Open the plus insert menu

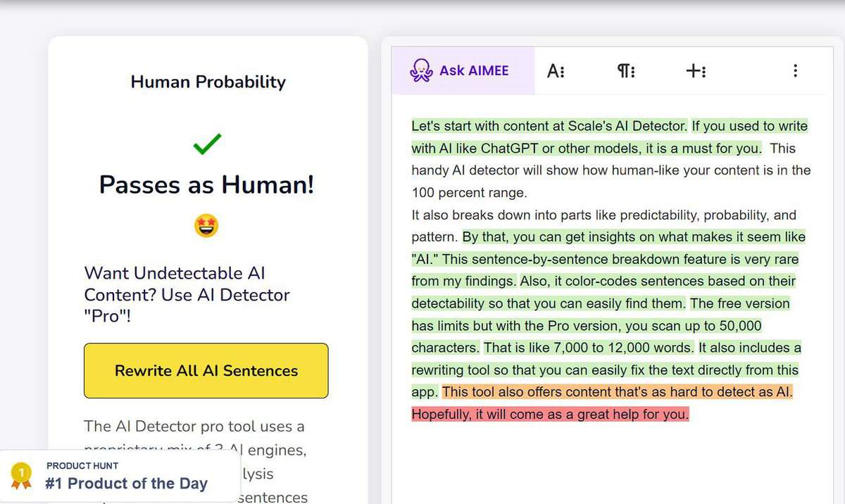pyautogui.click(x=696, y=70)
